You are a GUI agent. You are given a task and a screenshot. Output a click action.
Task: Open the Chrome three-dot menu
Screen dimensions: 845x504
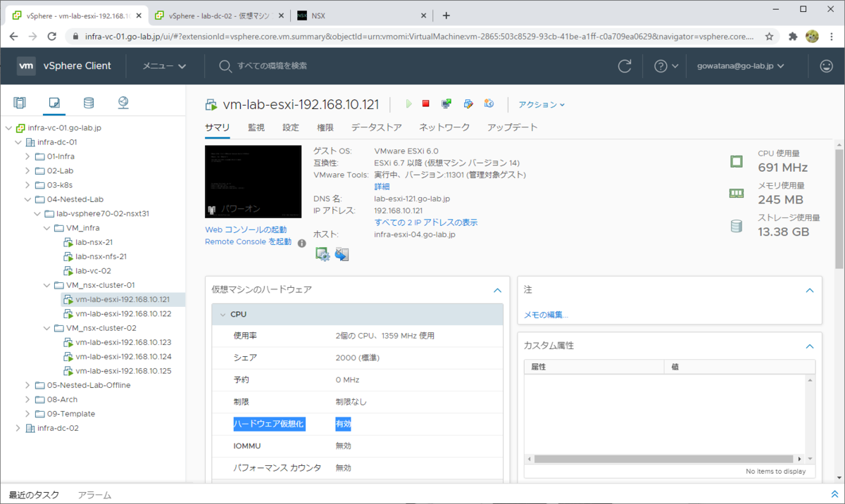pos(831,36)
